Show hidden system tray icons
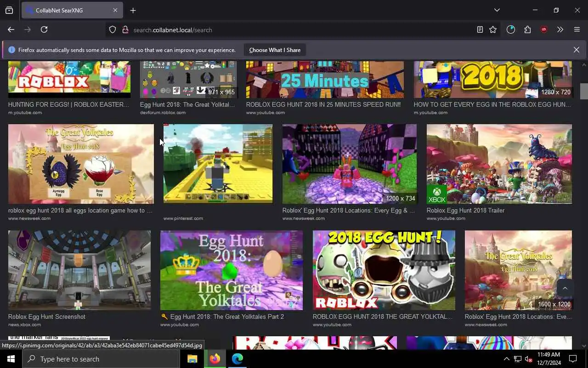 click(x=506, y=359)
